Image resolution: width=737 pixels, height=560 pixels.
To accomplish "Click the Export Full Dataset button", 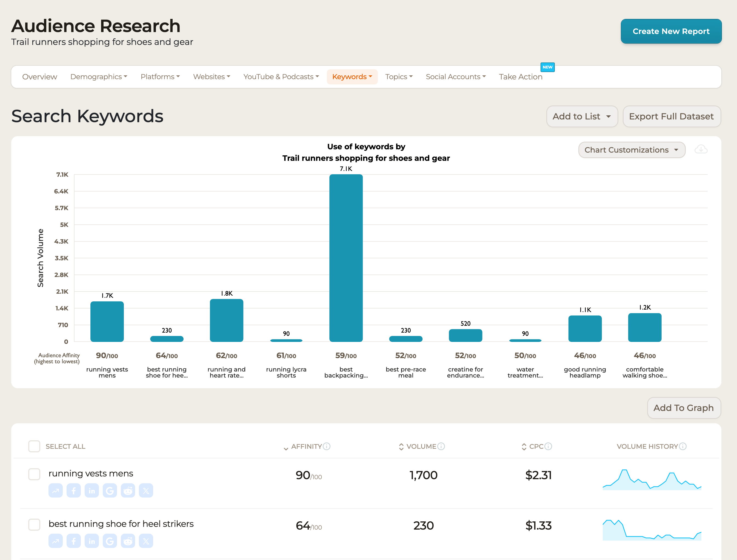I will click(672, 116).
